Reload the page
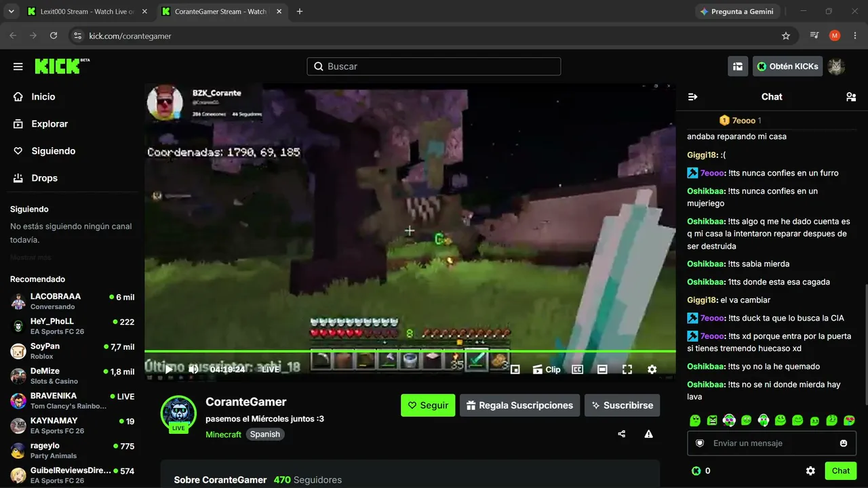This screenshot has height=488, width=868. click(54, 36)
